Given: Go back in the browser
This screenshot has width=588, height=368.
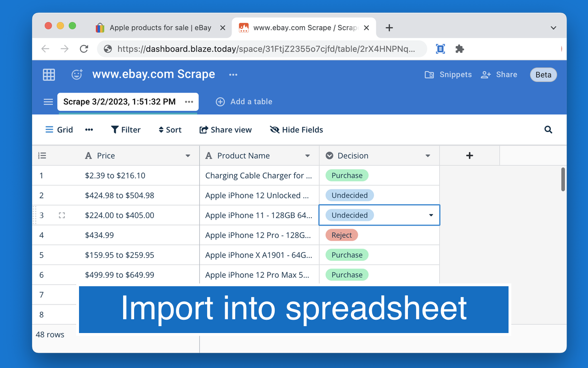Looking at the screenshot, I should click(45, 49).
